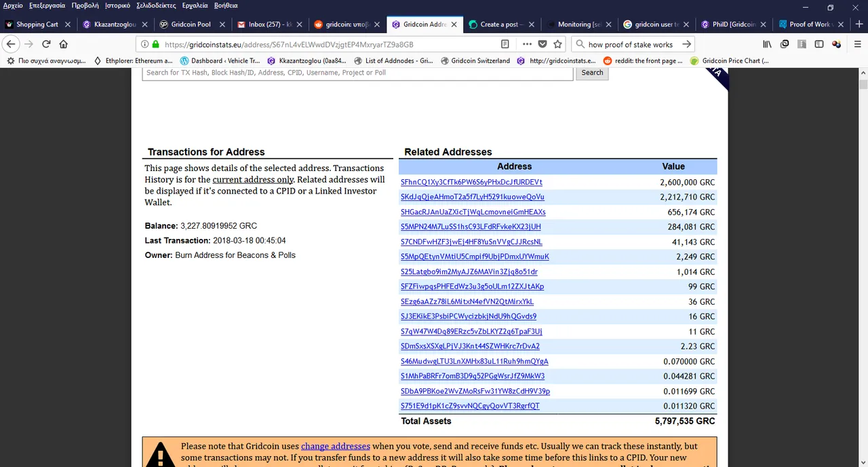This screenshot has width=868, height=467.
Task: Open the browser home page
Action: [x=64, y=44]
